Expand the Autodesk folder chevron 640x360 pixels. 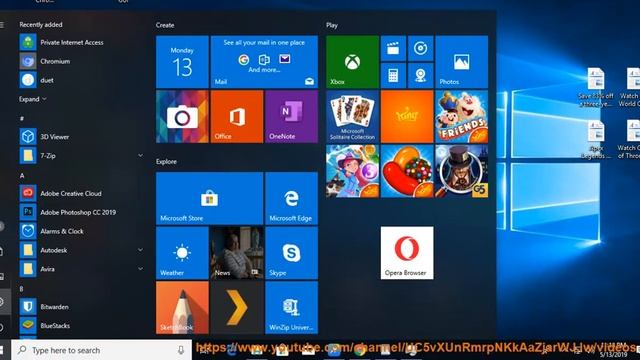[140, 250]
